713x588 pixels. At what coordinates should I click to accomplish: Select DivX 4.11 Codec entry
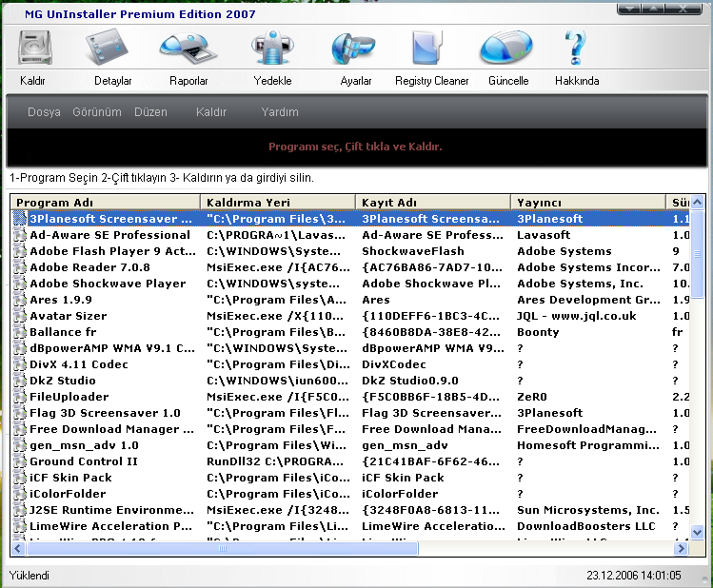coord(350,364)
